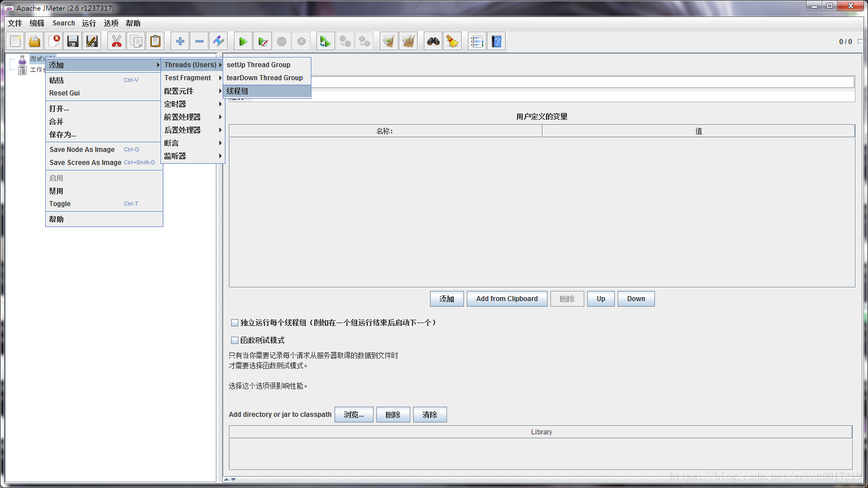Expand 断言 submenu
This screenshot has height=488, width=868.
tap(193, 143)
